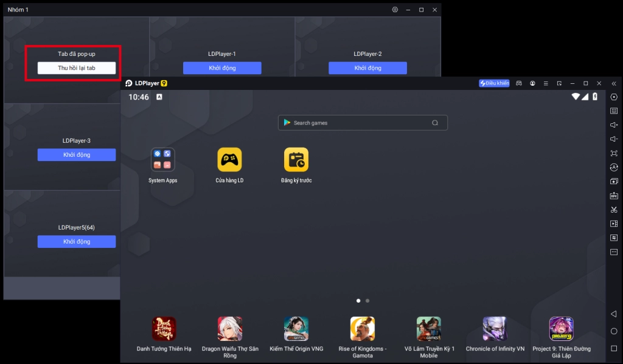Screen dimensions: 623x364
Task: Click the Thu hồi lại tab button
Action: tap(77, 68)
